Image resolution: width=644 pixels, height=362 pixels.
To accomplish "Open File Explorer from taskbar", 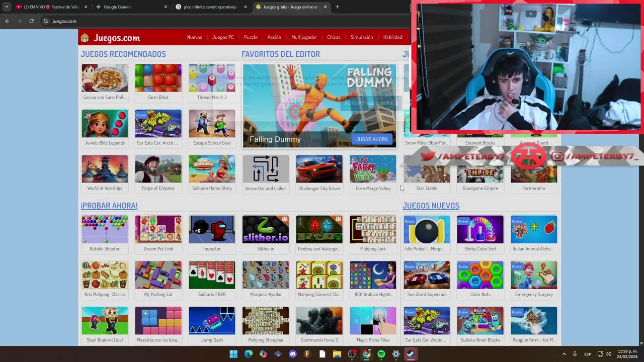I will pos(337,354).
